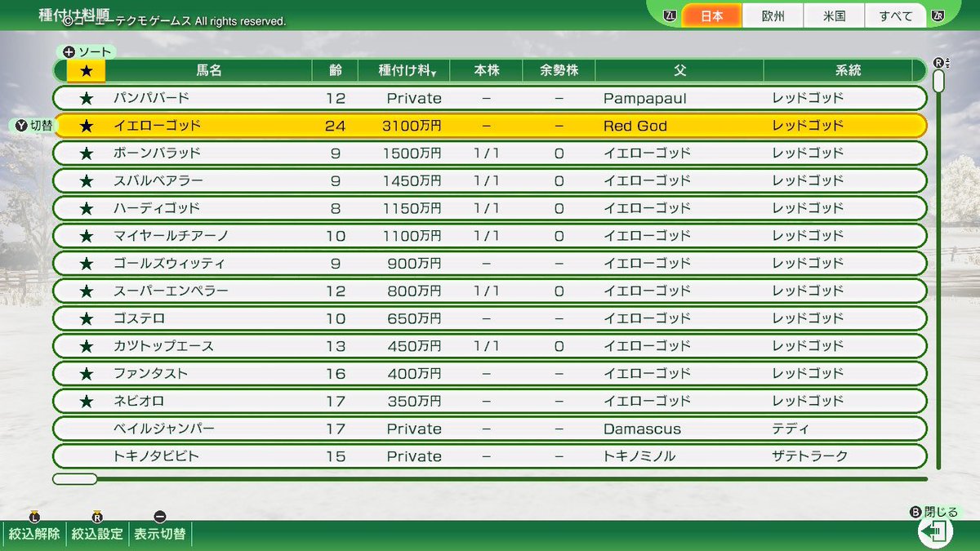Toggle favorite star for マイヤールチアーノ
This screenshot has width=980, height=551.
(86, 236)
